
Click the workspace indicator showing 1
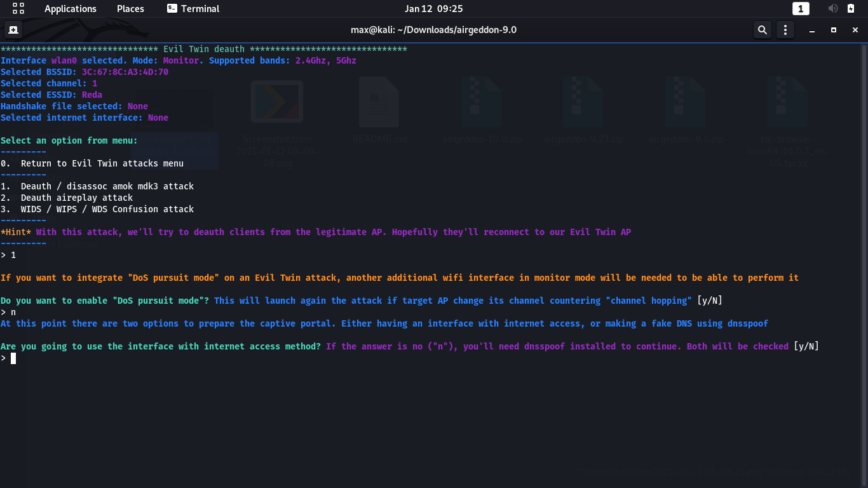point(801,8)
